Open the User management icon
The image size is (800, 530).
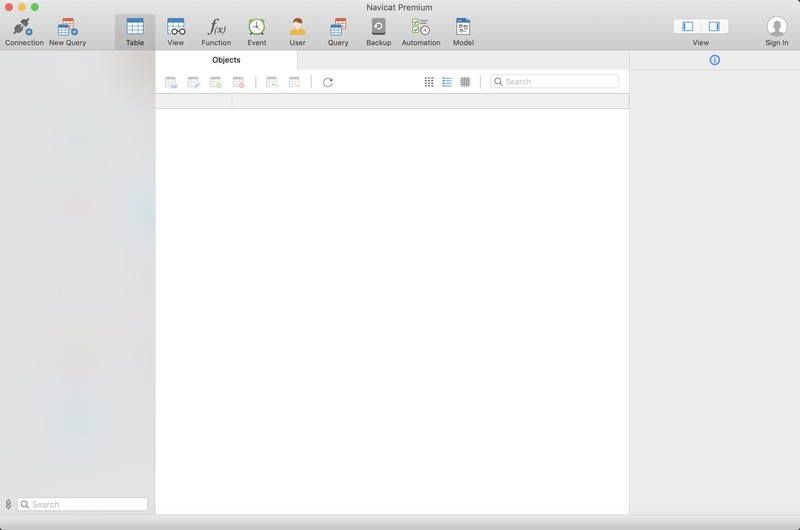[x=297, y=32]
